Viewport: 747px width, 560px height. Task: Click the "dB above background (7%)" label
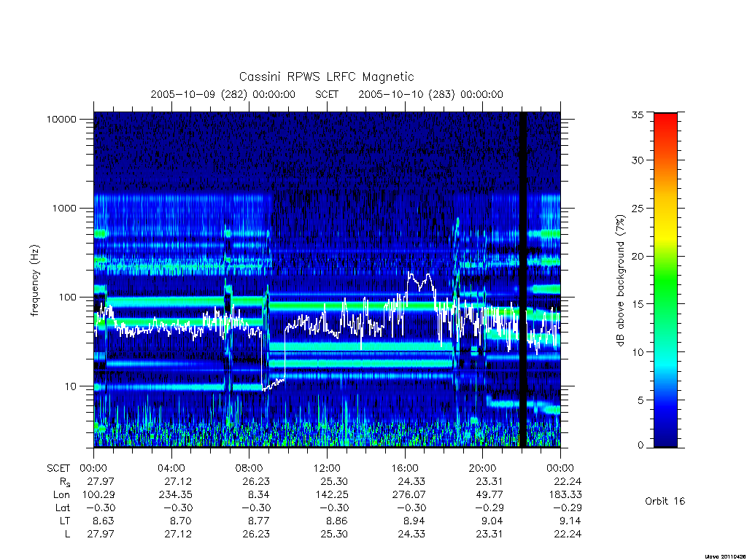(x=620, y=281)
